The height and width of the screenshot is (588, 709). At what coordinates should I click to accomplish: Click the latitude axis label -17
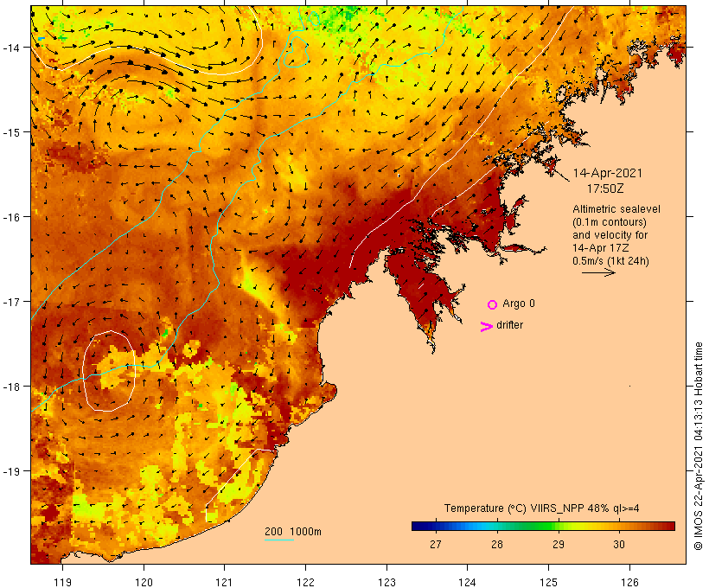[10, 301]
